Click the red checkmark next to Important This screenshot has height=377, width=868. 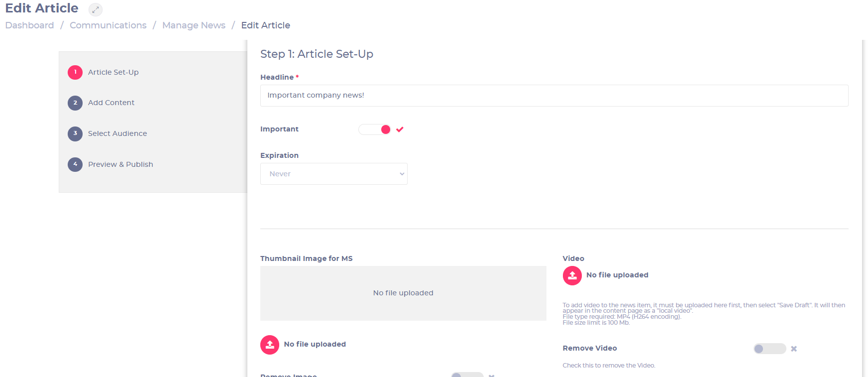400,129
